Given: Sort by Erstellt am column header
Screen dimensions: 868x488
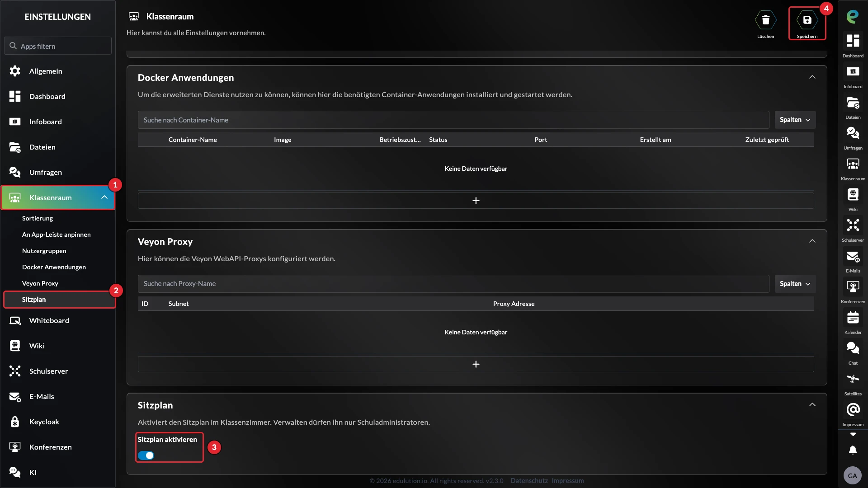Looking at the screenshot, I should [x=656, y=140].
